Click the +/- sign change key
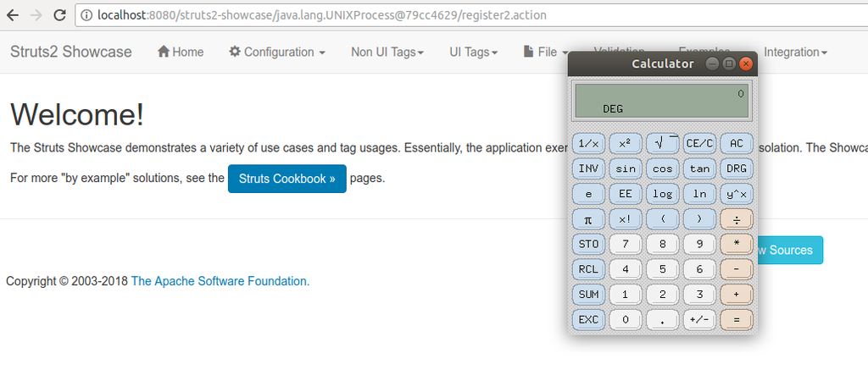This screenshot has height=392, width=868. [x=699, y=319]
